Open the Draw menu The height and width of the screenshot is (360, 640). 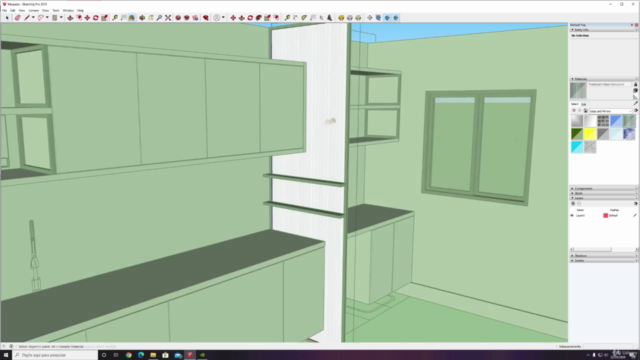click(45, 10)
